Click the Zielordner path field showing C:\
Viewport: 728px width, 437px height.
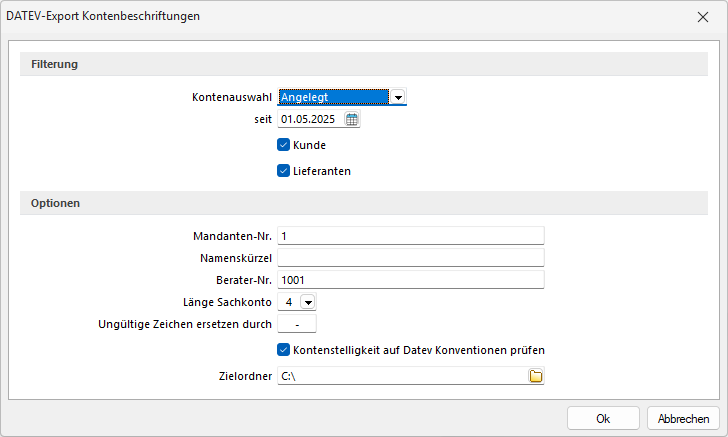[x=403, y=376]
